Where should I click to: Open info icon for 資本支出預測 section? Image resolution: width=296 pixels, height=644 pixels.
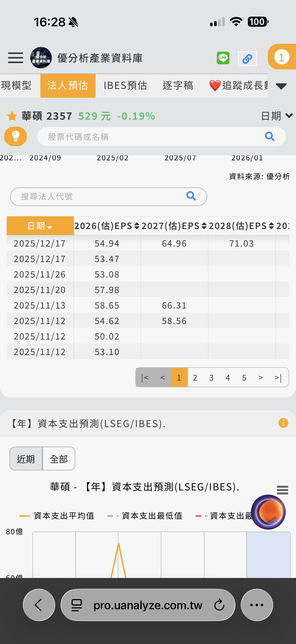pyautogui.click(x=283, y=423)
